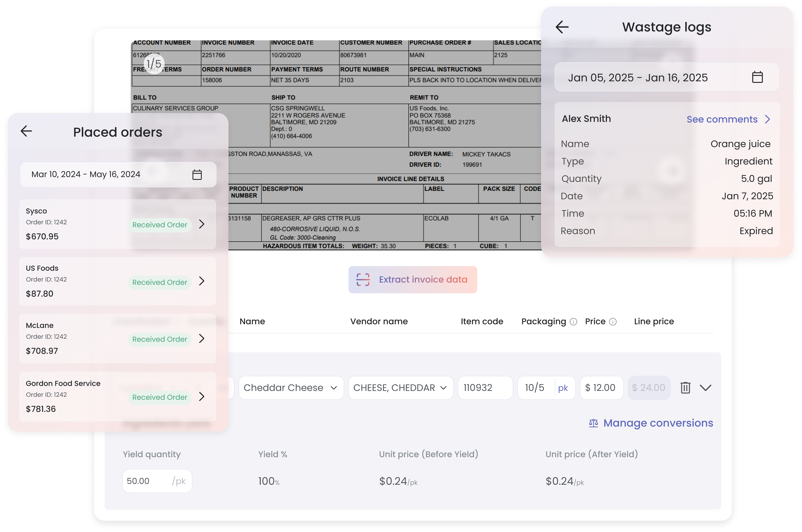The width and height of the screenshot is (802, 532).
Task: Click the scan icon on Extract invoice data
Action: coord(363,280)
